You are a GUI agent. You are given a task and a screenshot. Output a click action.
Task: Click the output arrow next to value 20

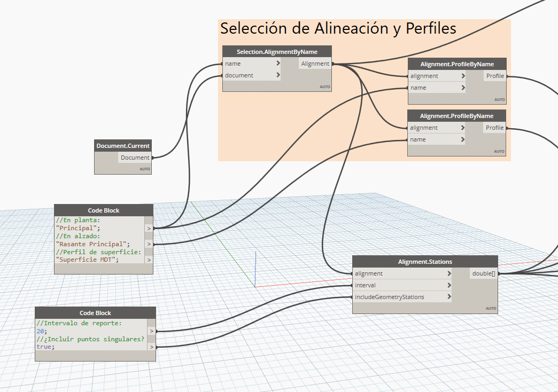(152, 331)
